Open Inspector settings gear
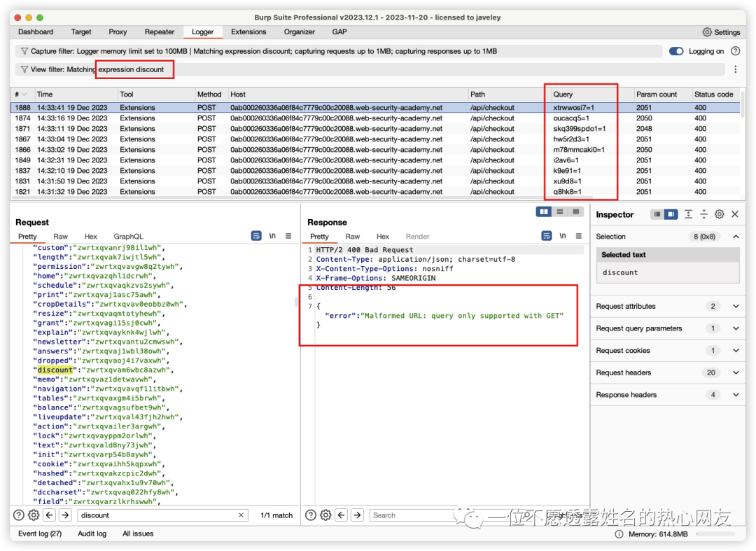Viewport: 756px width, 551px height. pos(720,214)
